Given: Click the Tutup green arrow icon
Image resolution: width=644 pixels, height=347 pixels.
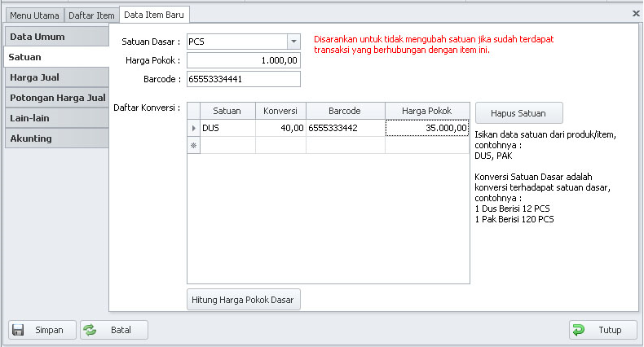Looking at the screenshot, I should 579,330.
